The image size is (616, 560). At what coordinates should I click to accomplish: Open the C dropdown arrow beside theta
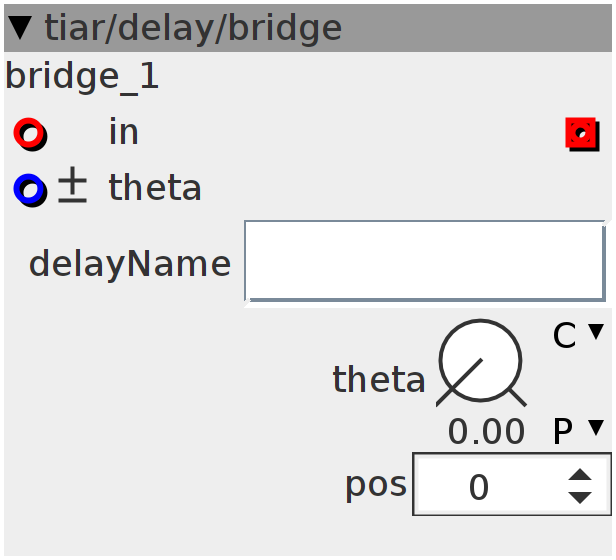pyautogui.click(x=596, y=331)
